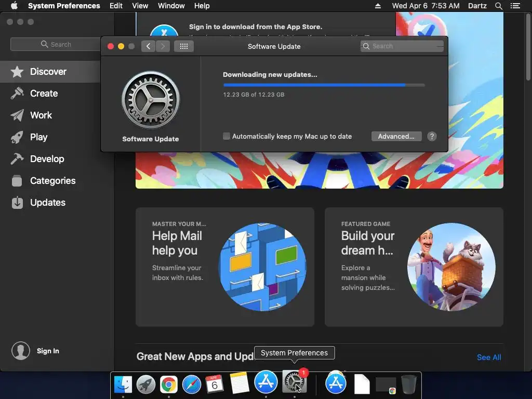Open Notification Center from the menu bar

pyautogui.click(x=515, y=6)
